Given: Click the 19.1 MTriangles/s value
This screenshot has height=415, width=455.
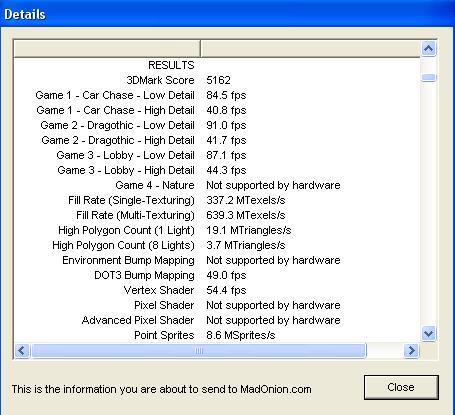Looking at the screenshot, I should point(249,230).
